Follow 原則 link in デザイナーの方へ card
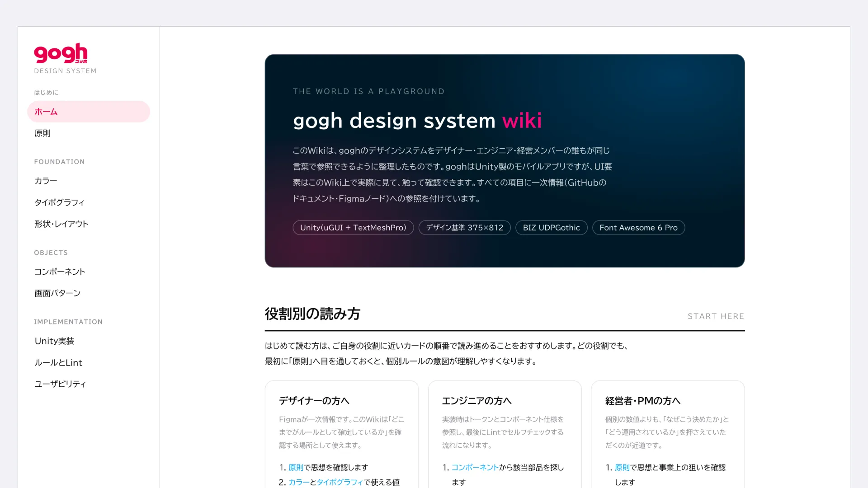This screenshot has width=868, height=488. [296, 468]
